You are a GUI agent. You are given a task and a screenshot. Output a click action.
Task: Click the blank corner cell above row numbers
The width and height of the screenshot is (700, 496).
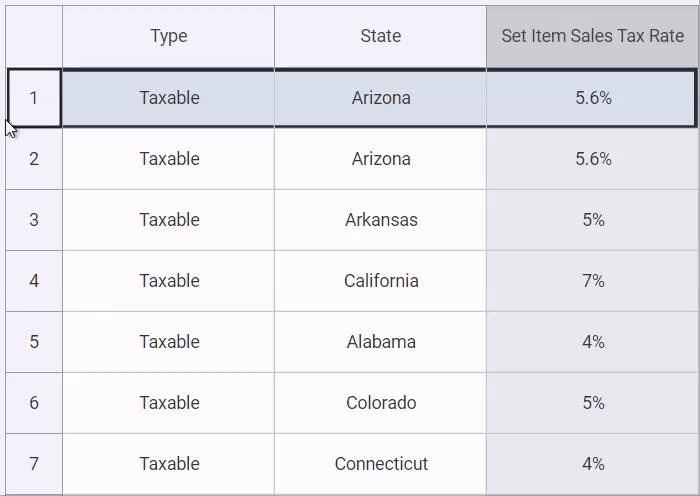[x=34, y=36]
